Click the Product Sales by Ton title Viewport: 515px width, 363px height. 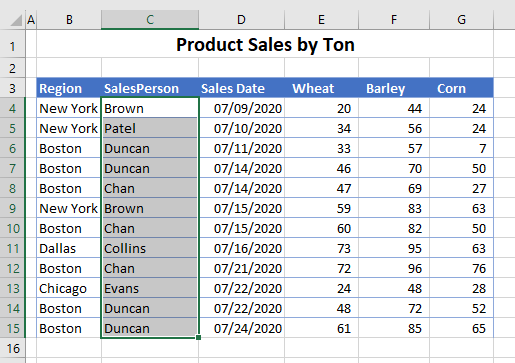[x=265, y=44]
